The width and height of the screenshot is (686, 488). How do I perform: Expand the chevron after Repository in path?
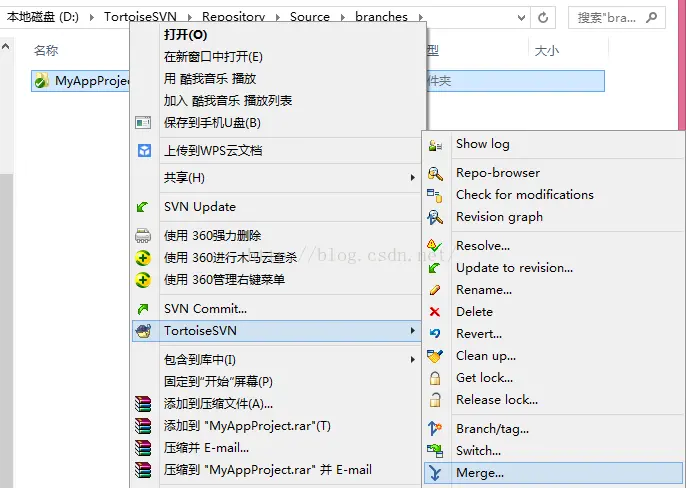pos(277,17)
